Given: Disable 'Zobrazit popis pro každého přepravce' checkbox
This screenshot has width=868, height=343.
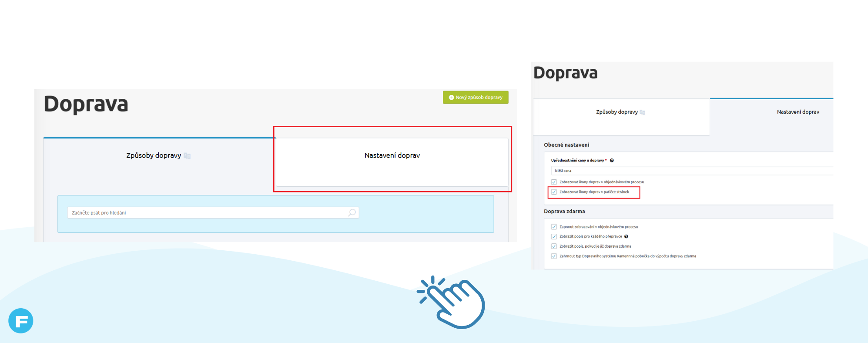Looking at the screenshot, I should pos(554,237).
